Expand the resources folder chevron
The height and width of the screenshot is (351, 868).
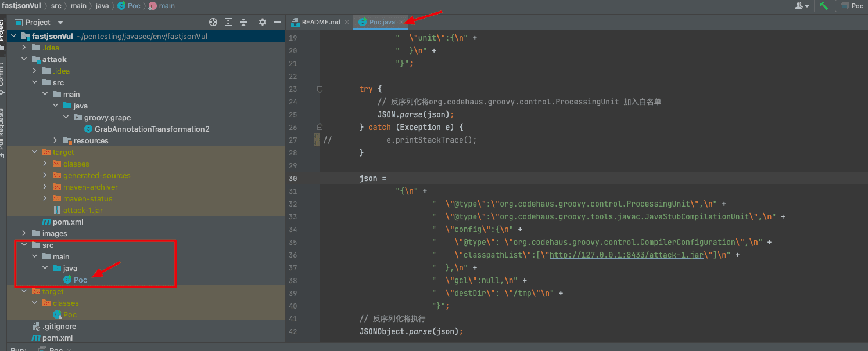point(56,140)
